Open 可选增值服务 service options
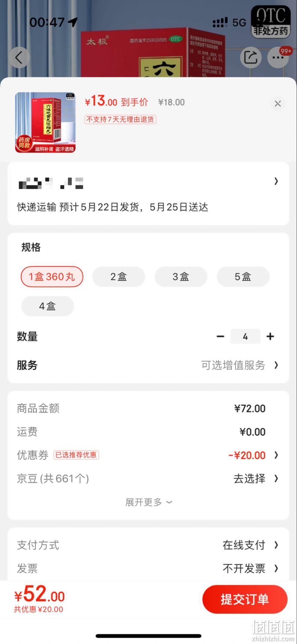Screen dimensions: 297x644 click(x=240, y=365)
